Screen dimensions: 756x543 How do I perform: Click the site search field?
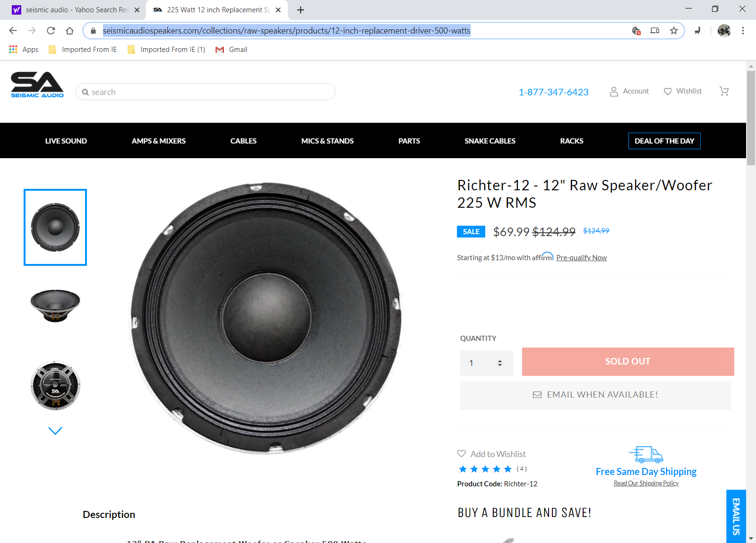[x=206, y=92]
